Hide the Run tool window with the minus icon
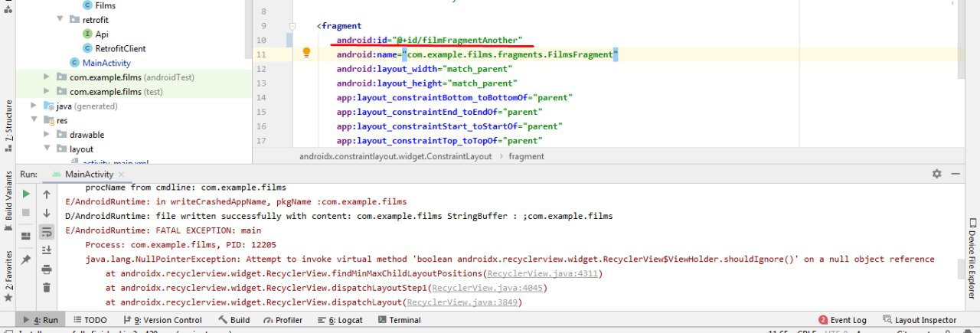 pyautogui.click(x=956, y=174)
